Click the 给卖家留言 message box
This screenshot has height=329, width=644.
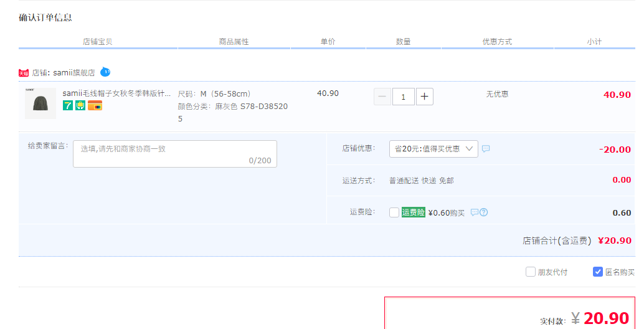pyautogui.click(x=175, y=154)
